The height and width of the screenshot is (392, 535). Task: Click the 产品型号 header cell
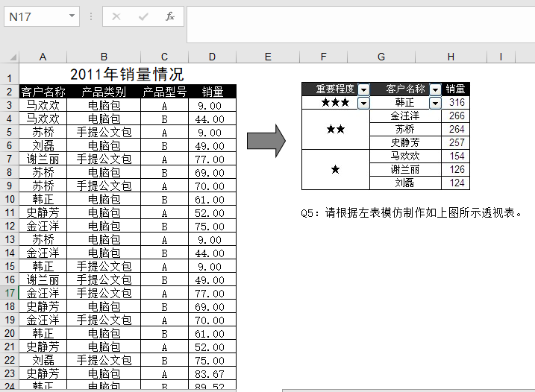164,92
